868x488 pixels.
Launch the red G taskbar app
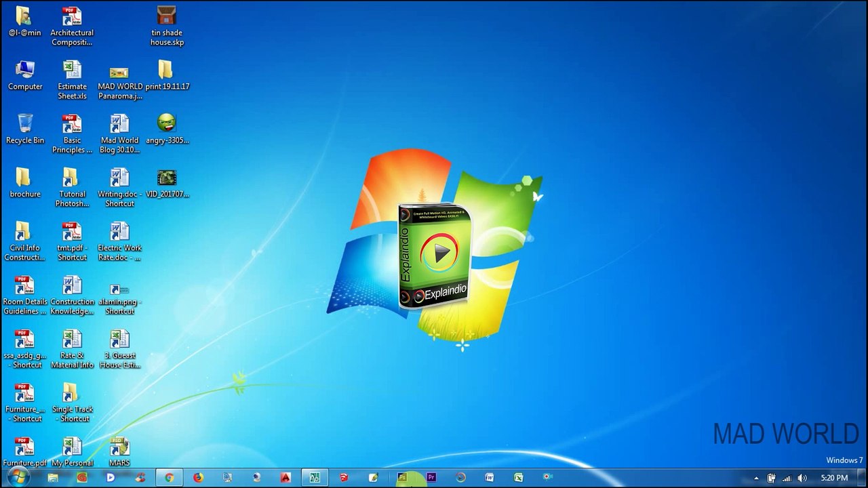[x=82, y=477]
